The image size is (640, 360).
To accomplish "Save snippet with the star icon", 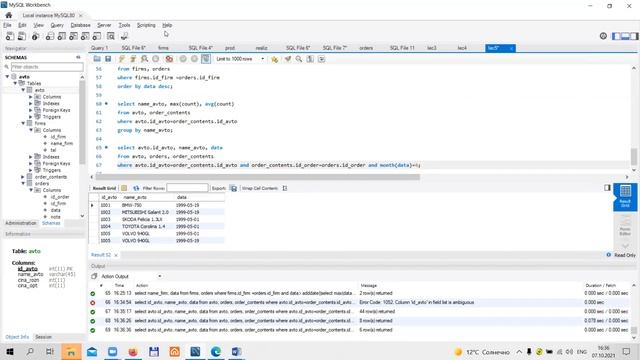I will click(x=274, y=59).
